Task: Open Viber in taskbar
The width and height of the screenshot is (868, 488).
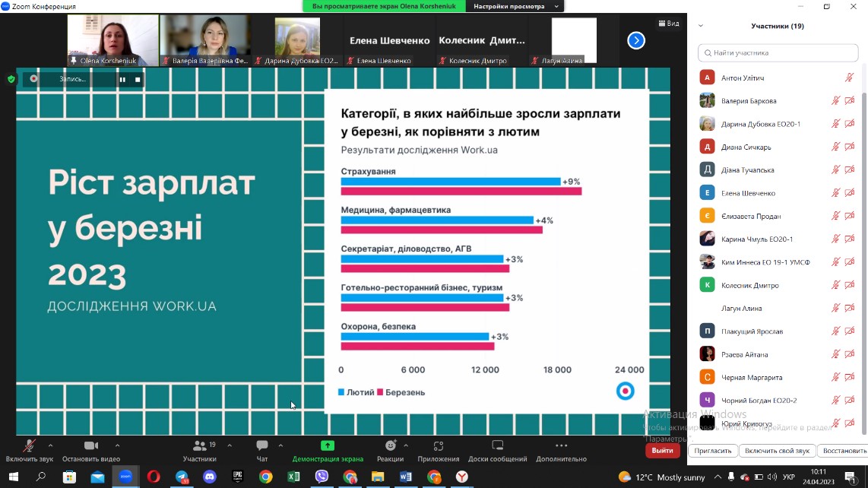Action: click(322, 477)
